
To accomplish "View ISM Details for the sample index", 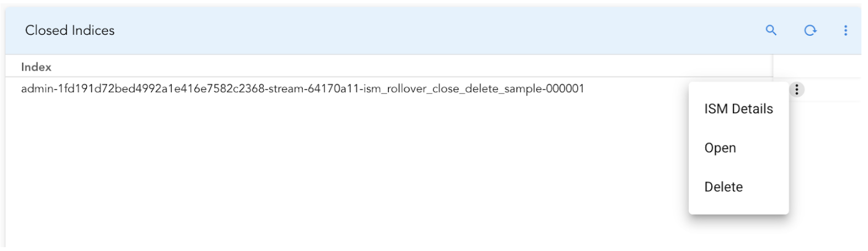I will pyautogui.click(x=738, y=109).
